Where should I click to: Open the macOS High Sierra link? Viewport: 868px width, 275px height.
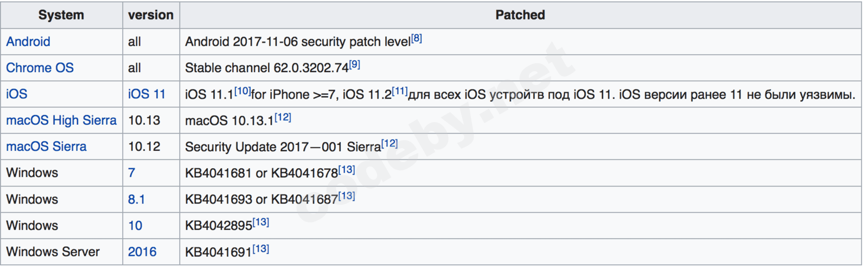point(61,120)
